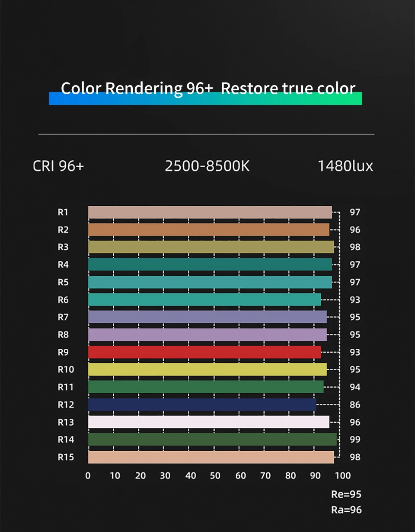Image resolution: width=415 pixels, height=532 pixels.
Task: Click the R13 white color bar
Action: click(209, 422)
